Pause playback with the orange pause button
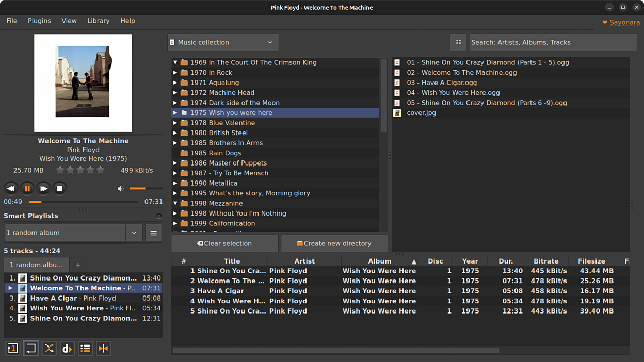644x362 pixels. [27, 189]
